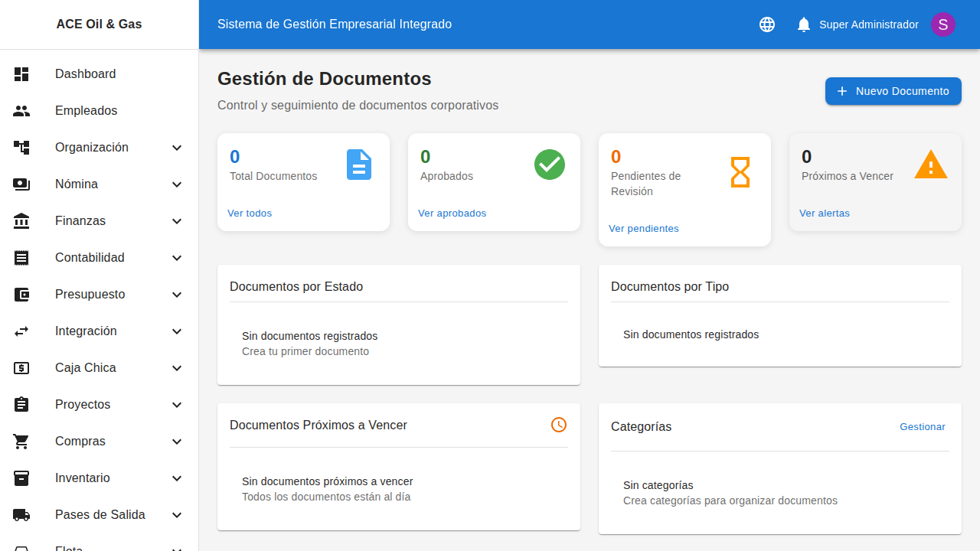
Task: Click the Ver todos link under Total Documentos
Action: [250, 213]
